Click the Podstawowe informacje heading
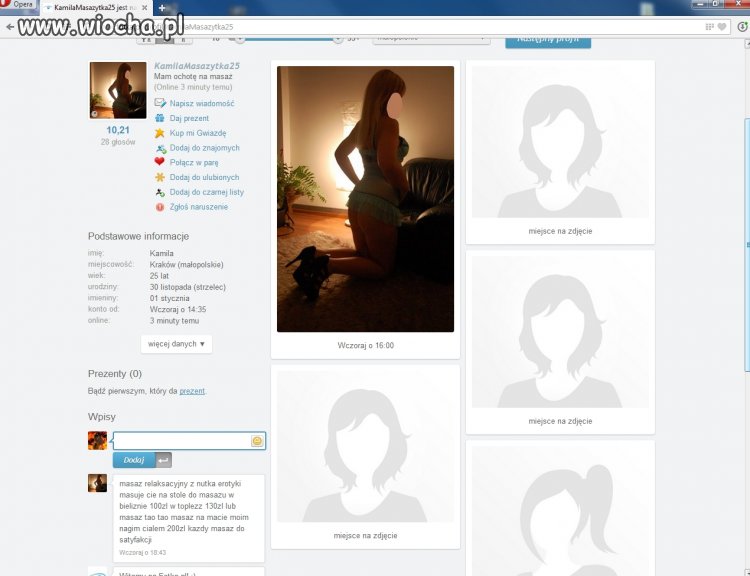 (138, 236)
